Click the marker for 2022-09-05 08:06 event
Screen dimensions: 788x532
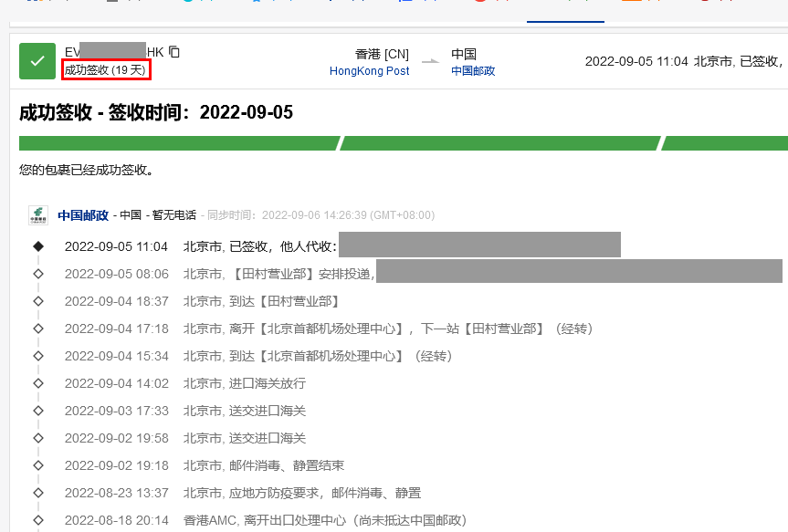[x=38, y=274]
